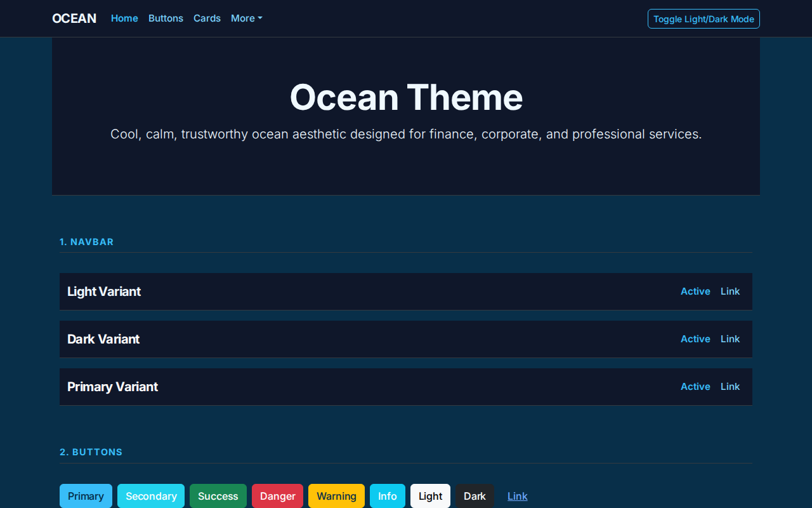
Task: Click the Dark Variant navbar brand
Action: pyautogui.click(x=103, y=339)
